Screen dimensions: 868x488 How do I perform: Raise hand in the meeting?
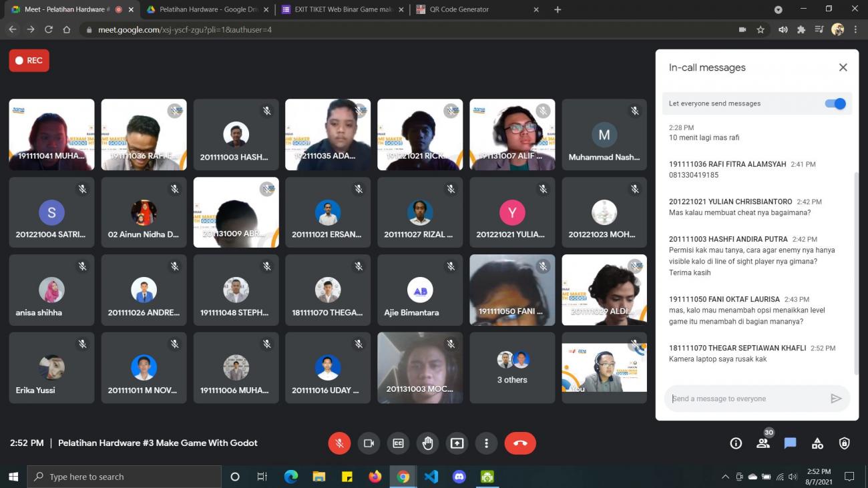(427, 443)
